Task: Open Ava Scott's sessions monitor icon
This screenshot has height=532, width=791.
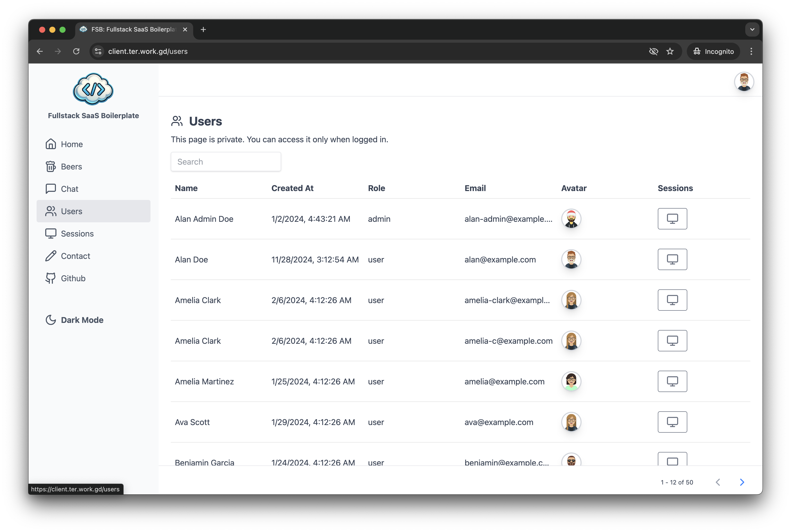Action: click(x=672, y=422)
